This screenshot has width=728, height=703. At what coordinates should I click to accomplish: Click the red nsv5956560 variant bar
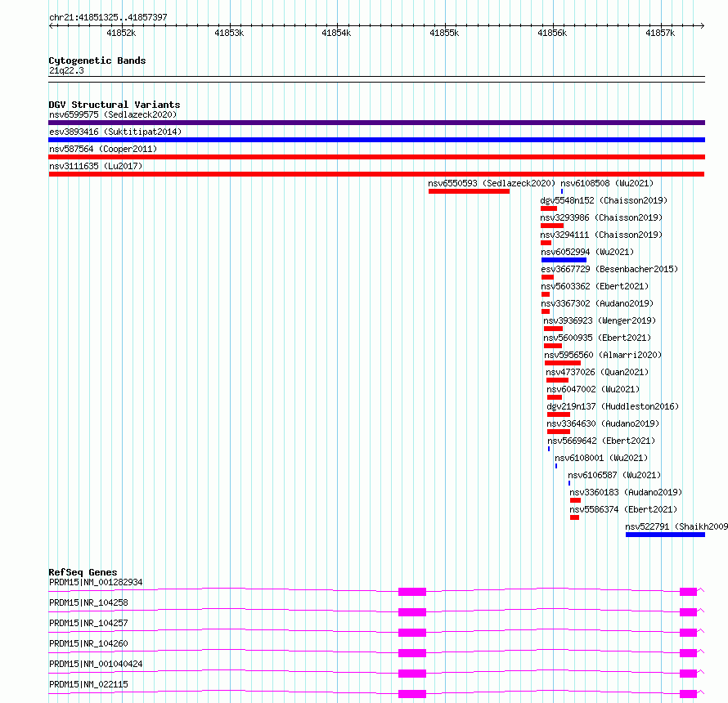pyautogui.click(x=563, y=363)
